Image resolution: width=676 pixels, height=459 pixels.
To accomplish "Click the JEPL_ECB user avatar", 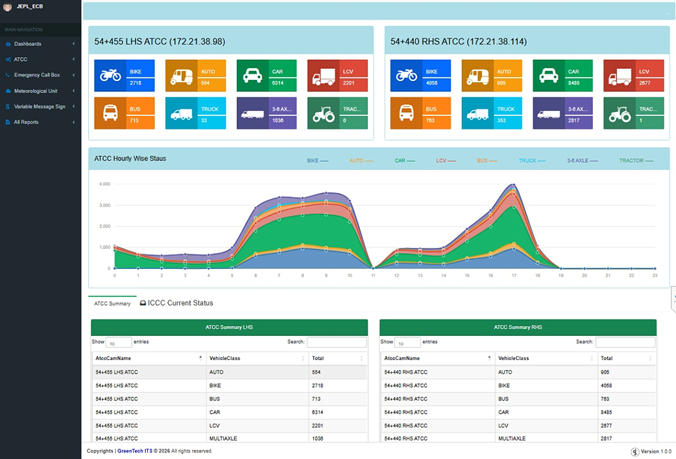I will pyautogui.click(x=9, y=6).
